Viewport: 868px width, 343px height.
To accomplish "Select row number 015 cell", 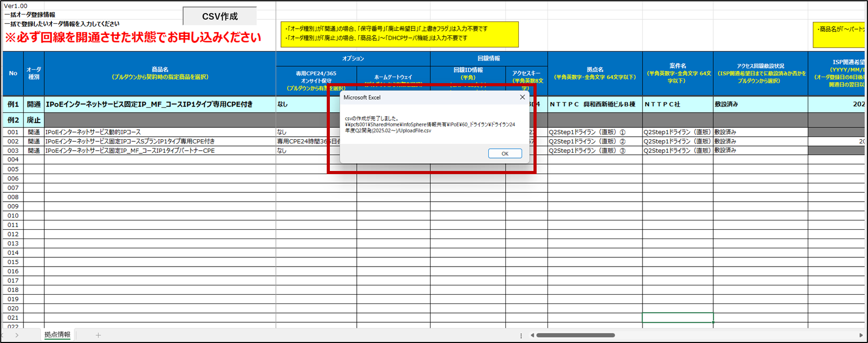I will 13,262.
